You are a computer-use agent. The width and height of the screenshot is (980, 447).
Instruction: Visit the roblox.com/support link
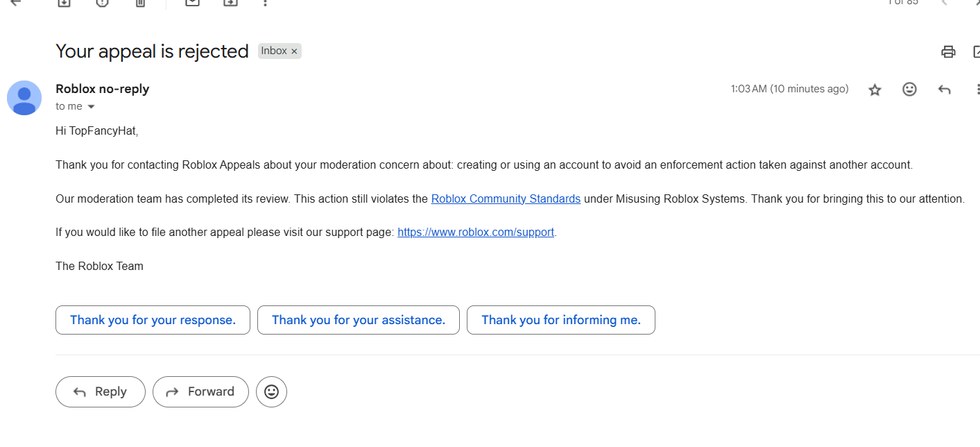(x=476, y=233)
